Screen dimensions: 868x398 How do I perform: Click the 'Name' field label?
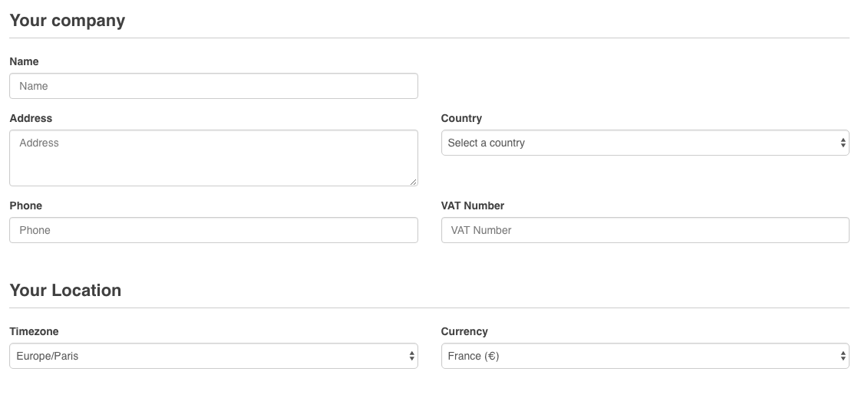pos(24,61)
